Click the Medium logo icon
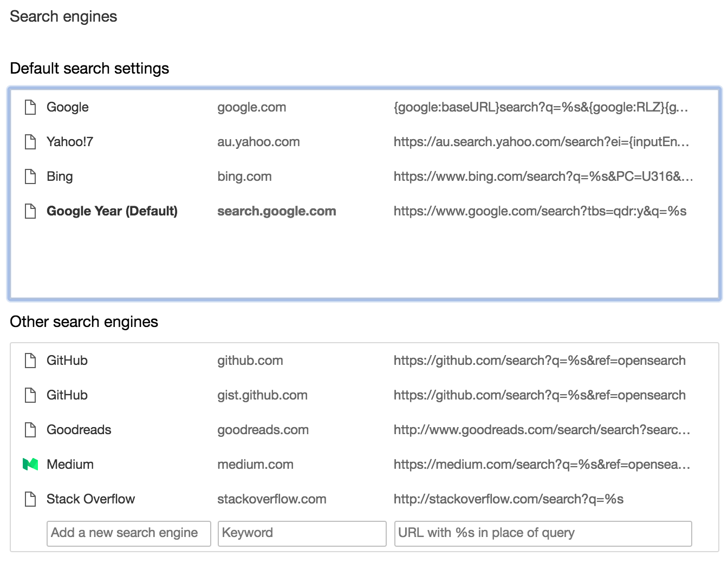 pos(30,464)
